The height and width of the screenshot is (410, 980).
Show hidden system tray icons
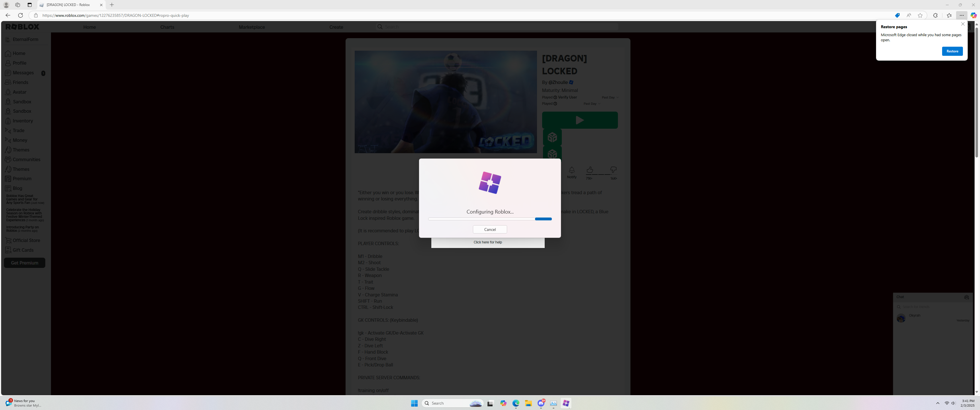[937, 403]
